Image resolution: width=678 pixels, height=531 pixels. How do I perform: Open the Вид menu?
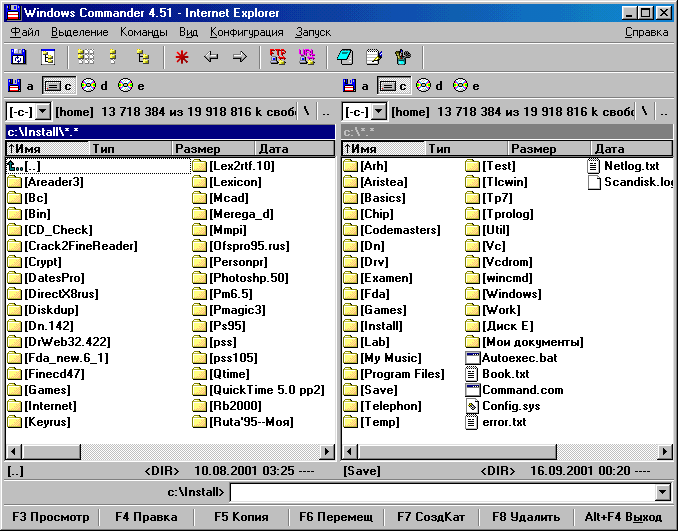pos(189,32)
